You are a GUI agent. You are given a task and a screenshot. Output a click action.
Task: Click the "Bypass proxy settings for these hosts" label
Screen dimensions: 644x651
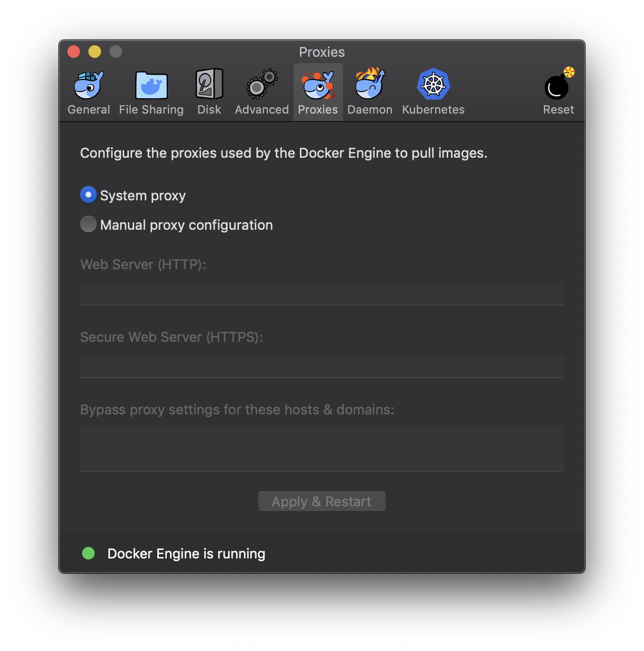[x=237, y=410]
